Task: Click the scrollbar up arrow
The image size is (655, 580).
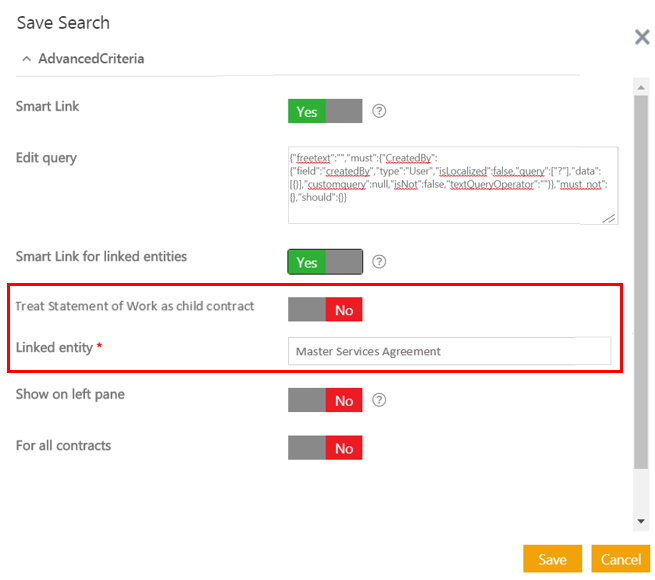Action: coord(641,85)
